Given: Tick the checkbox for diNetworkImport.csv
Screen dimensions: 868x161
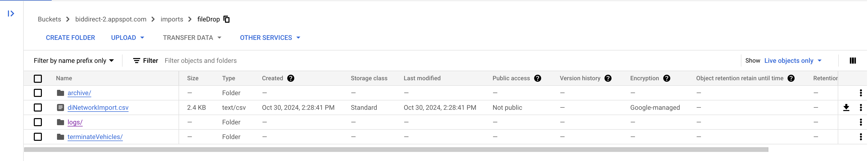Looking at the screenshot, I should (x=38, y=107).
